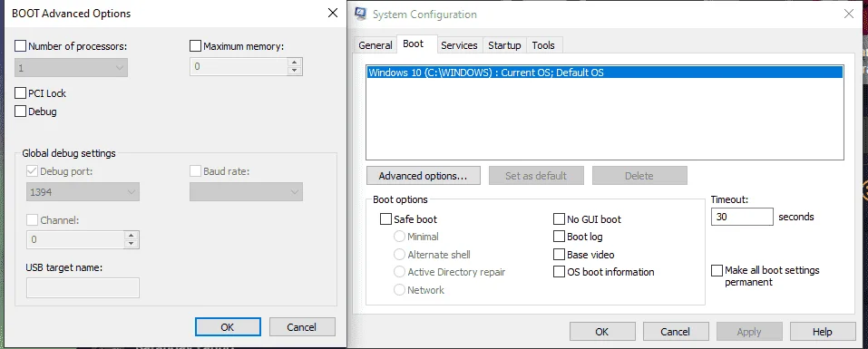Enable Base video checkbox
This screenshot has width=868, height=349.
(559, 255)
